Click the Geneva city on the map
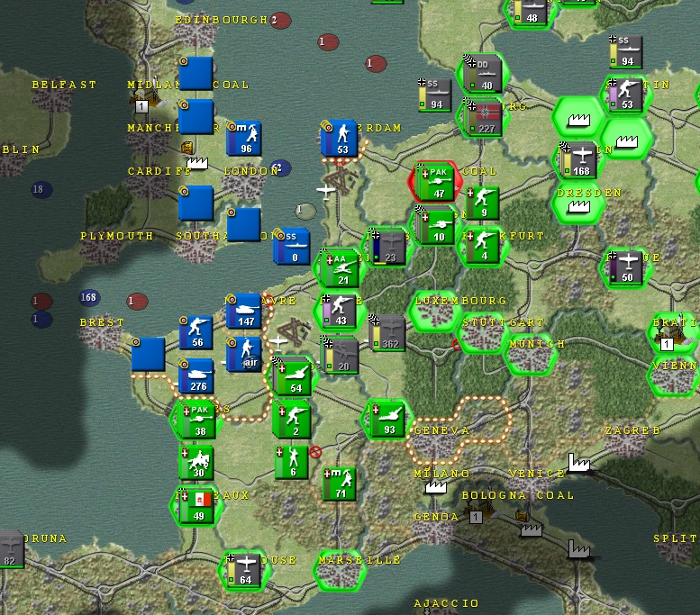700x615 pixels. tap(435, 442)
